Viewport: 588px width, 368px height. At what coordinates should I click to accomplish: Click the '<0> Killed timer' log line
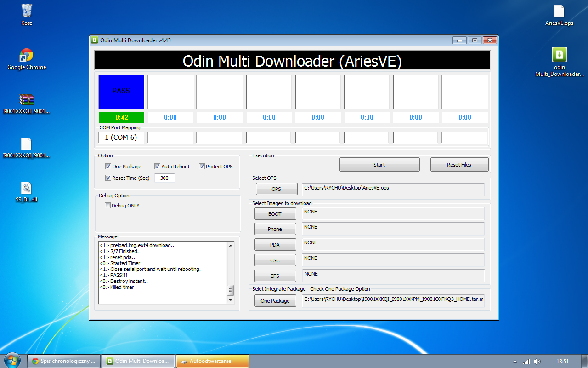coord(117,287)
